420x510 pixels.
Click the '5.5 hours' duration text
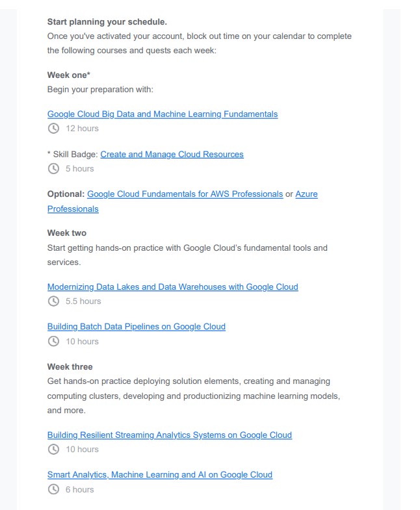[x=83, y=301]
